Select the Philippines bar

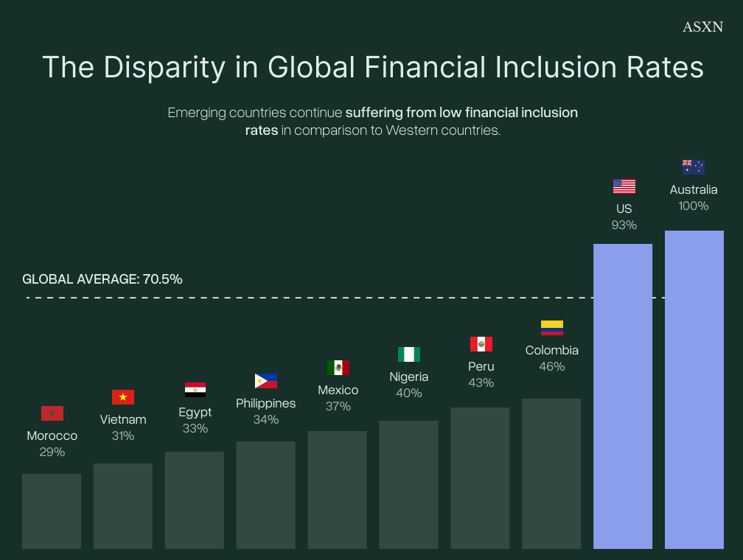pos(266,495)
